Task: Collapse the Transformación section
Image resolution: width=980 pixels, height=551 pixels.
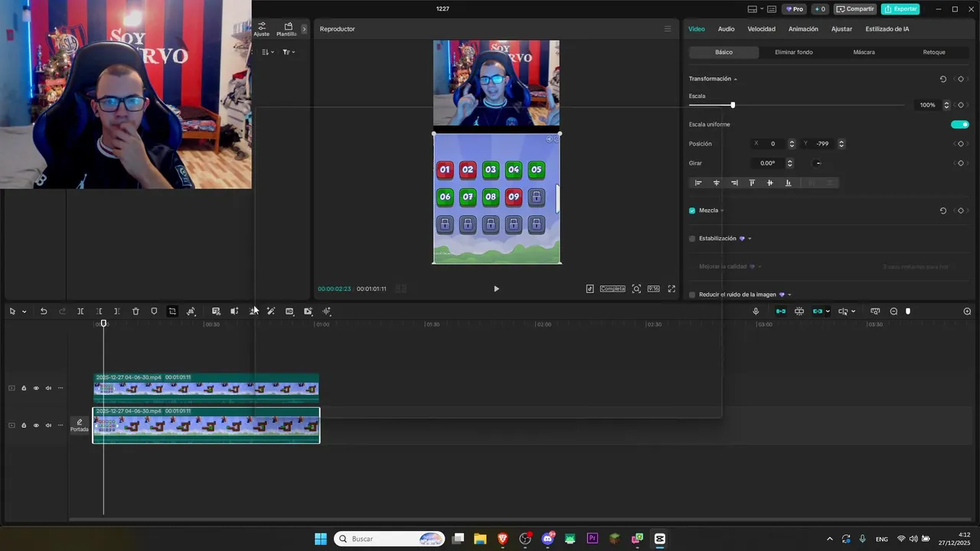Action: tap(736, 80)
